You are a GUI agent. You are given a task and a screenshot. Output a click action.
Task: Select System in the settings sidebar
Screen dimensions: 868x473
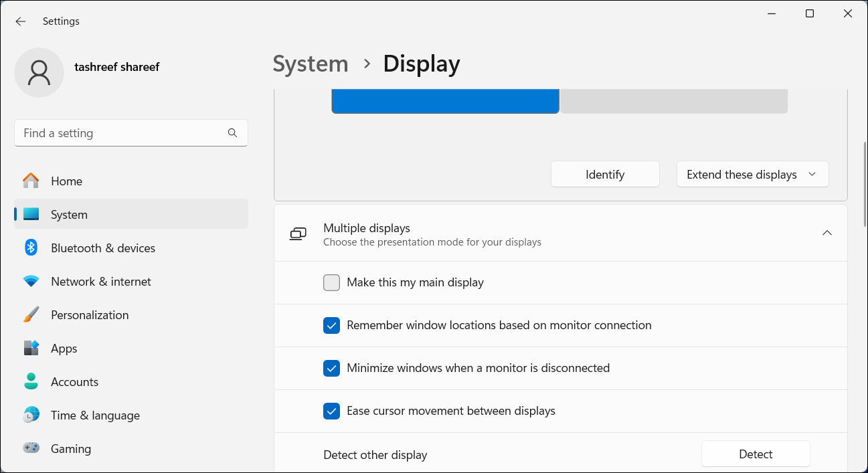pyautogui.click(x=69, y=214)
